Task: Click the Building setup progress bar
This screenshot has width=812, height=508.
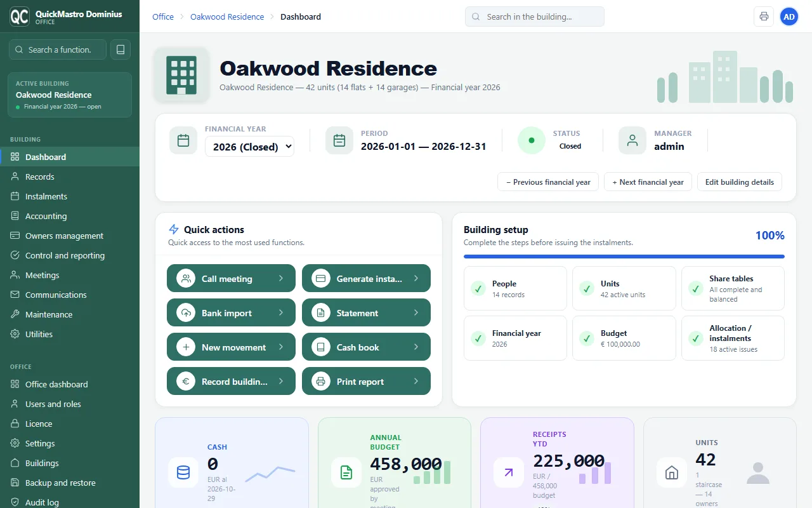Action: coord(624,257)
